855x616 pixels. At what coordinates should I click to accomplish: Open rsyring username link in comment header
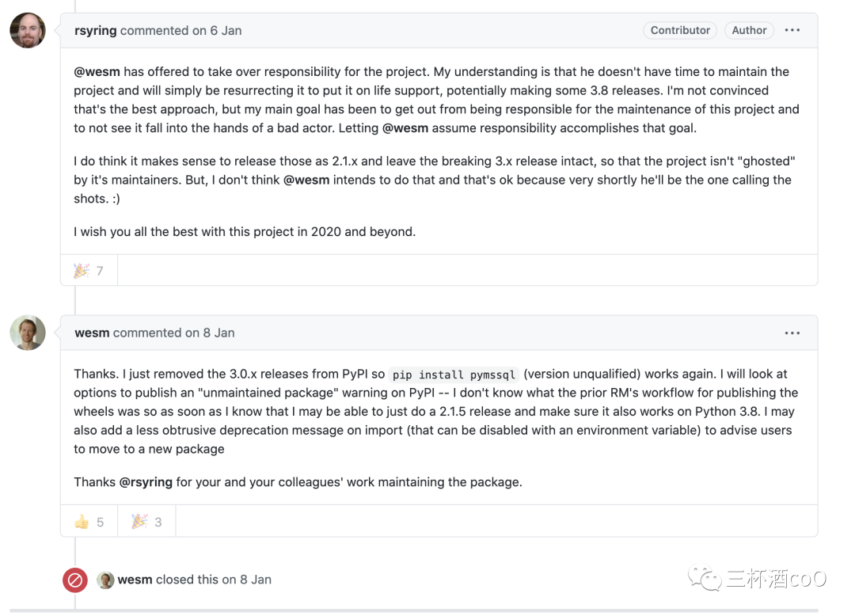95,31
